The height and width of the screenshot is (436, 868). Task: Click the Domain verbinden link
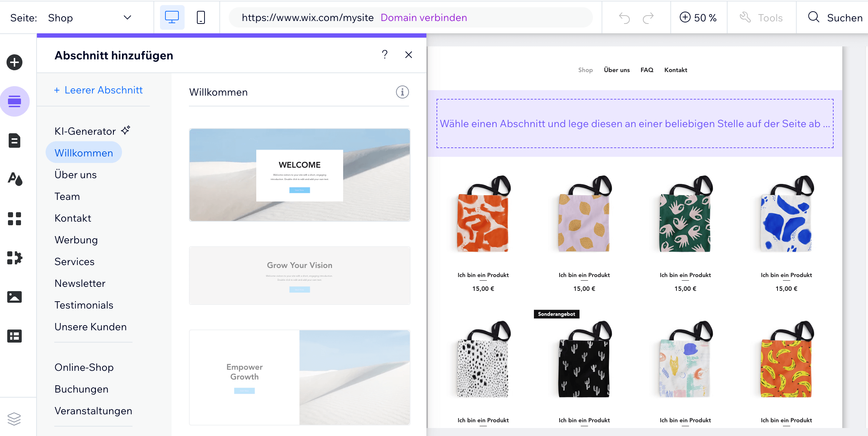click(x=424, y=18)
